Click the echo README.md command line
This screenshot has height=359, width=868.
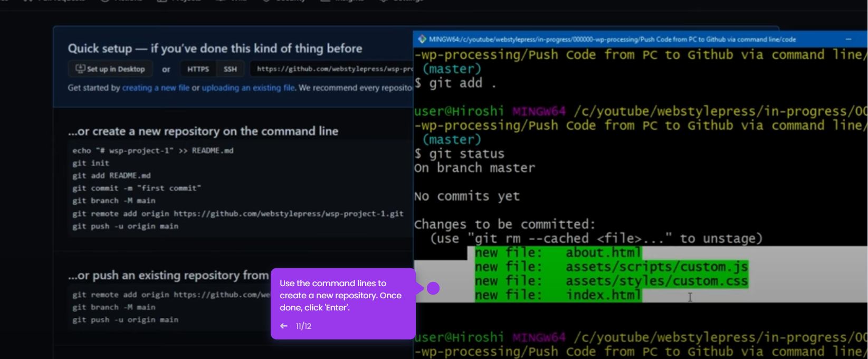pyautogui.click(x=153, y=150)
